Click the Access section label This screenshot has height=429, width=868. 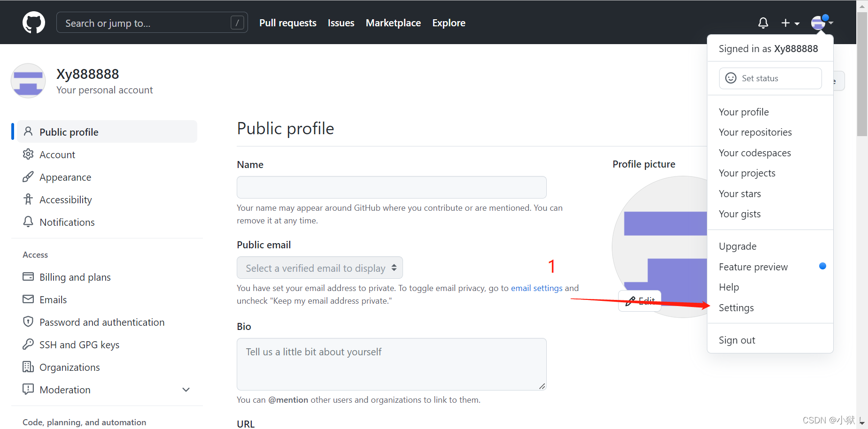pyautogui.click(x=35, y=254)
